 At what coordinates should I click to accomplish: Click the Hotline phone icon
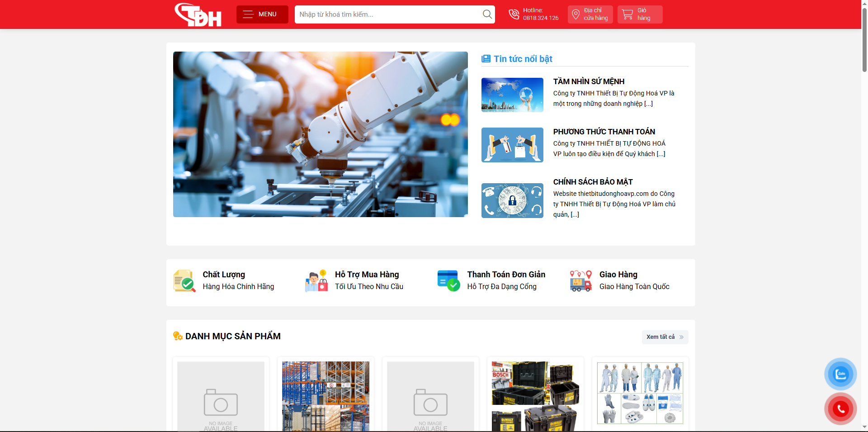point(514,14)
